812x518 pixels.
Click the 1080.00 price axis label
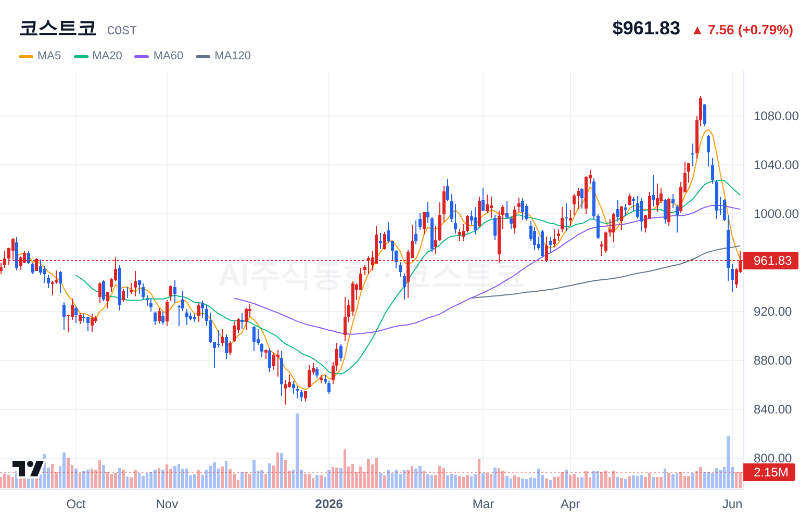[776, 116]
